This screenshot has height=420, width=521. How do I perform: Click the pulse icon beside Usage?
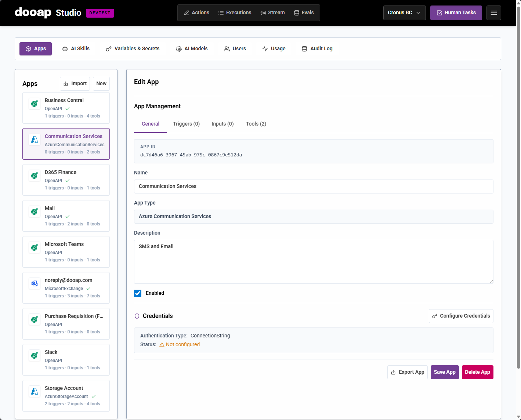[265, 49]
